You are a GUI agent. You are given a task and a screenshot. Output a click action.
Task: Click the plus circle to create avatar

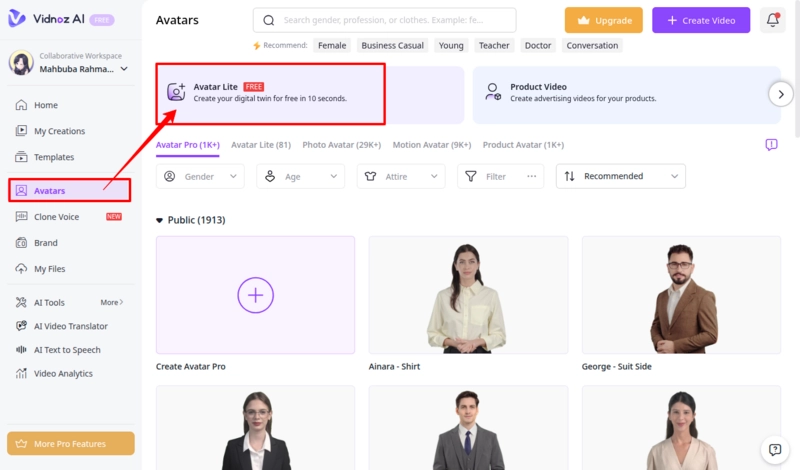pyautogui.click(x=255, y=295)
